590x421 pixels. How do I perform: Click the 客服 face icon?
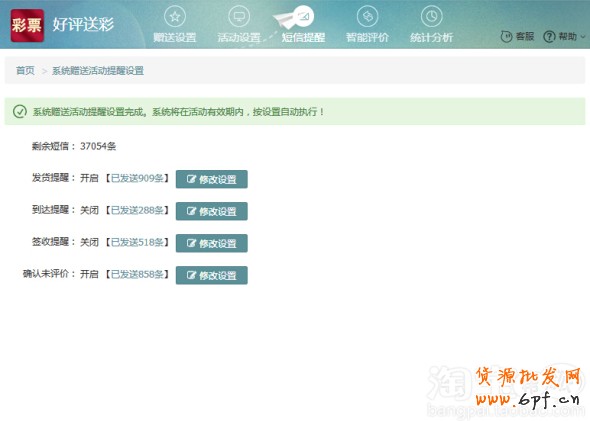click(506, 36)
